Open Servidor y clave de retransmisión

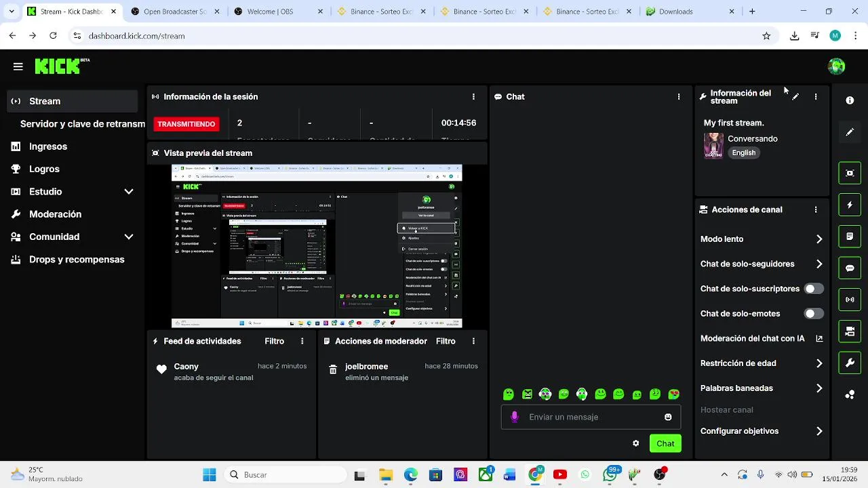[x=83, y=124]
